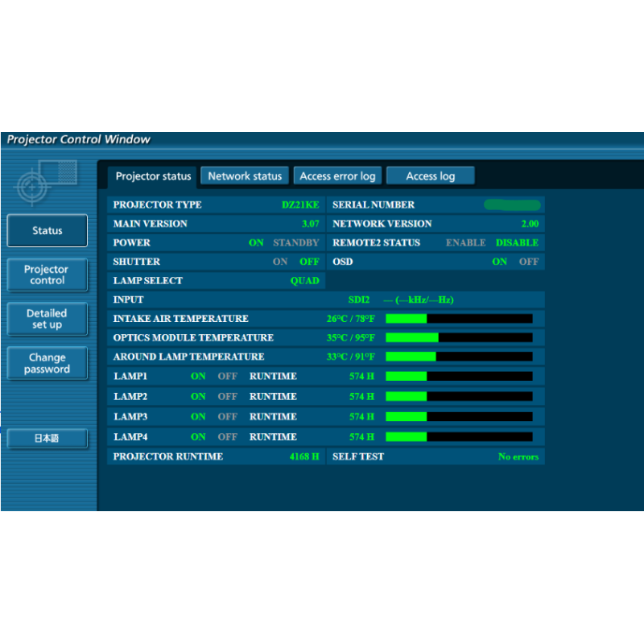
Task: Open the Access error log tab
Action: (x=337, y=176)
